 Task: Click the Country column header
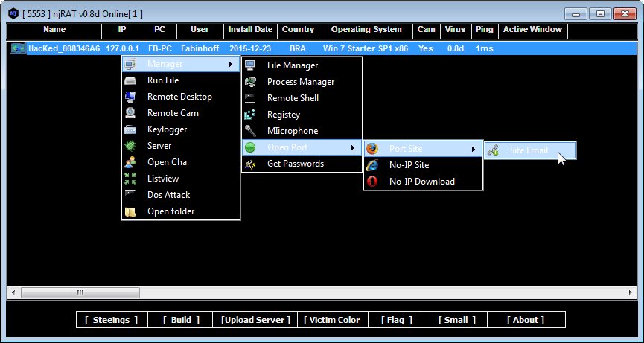coord(299,30)
